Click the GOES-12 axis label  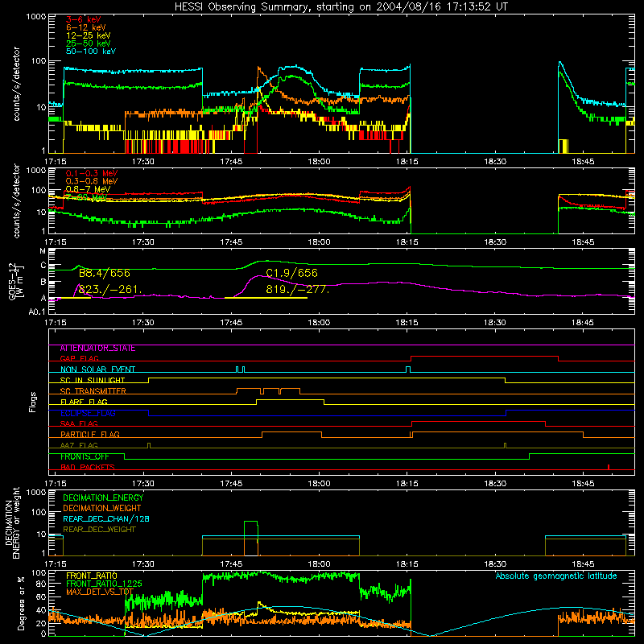[16, 282]
